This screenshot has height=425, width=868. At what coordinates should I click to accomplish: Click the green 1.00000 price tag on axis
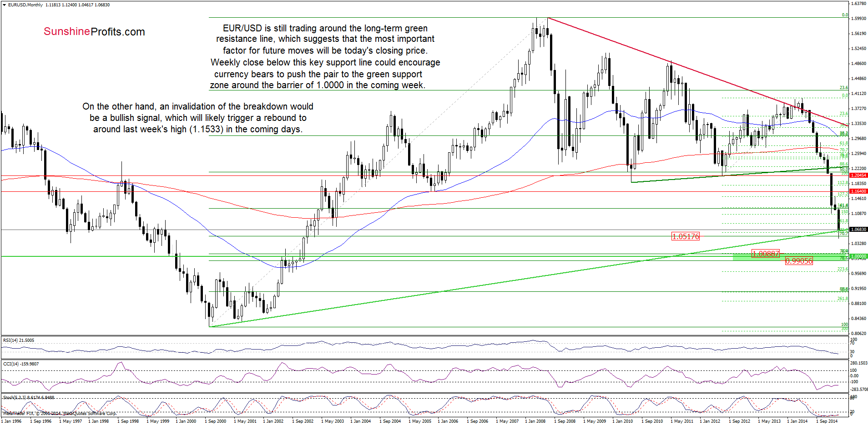858,256
